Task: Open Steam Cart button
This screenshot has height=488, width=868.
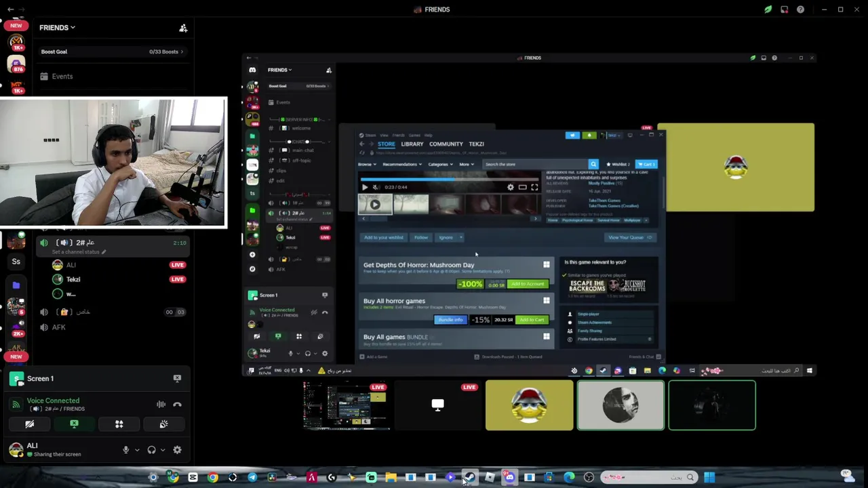Action: 646,164
